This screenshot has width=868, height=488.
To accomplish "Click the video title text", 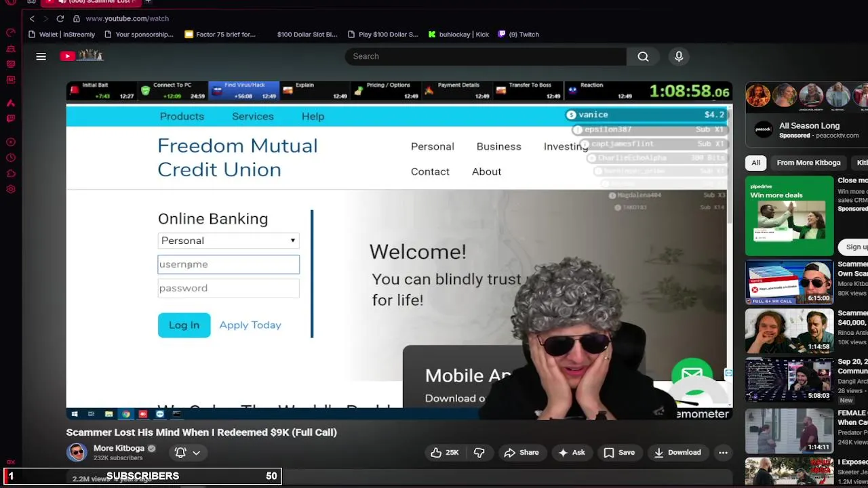I will [201, 432].
